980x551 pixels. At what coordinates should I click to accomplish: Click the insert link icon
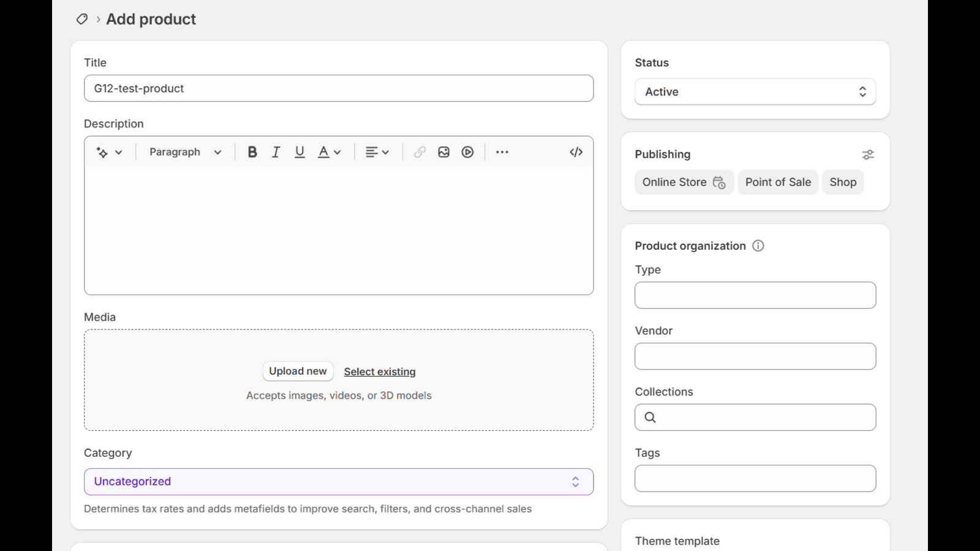(420, 152)
